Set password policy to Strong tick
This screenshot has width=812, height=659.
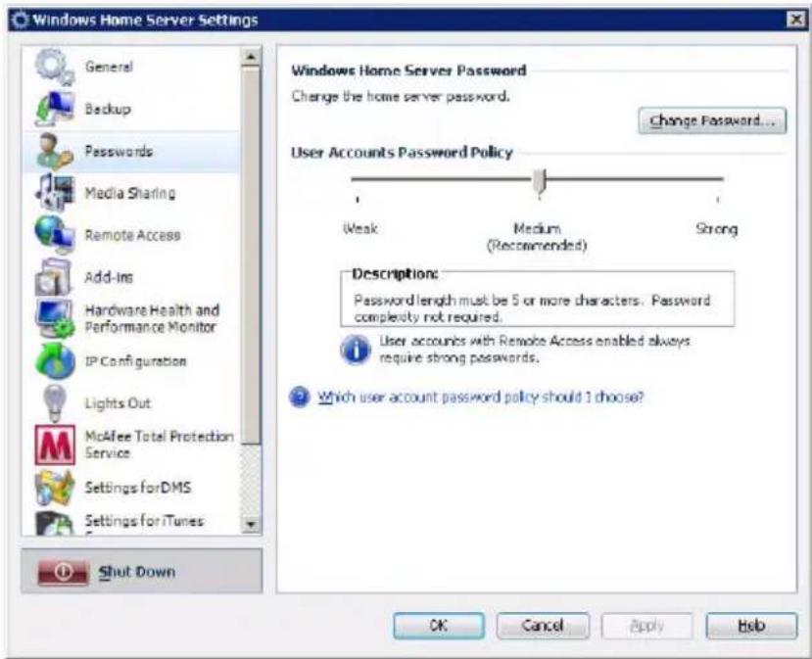[x=718, y=199]
